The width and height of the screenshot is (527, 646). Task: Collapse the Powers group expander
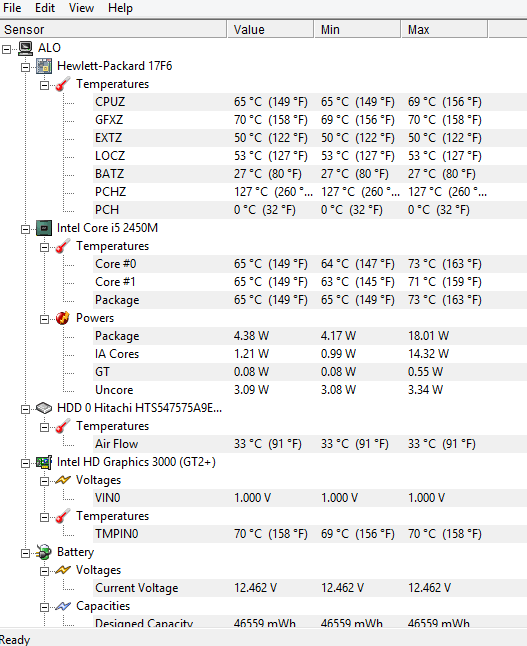[x=44, y=319]
